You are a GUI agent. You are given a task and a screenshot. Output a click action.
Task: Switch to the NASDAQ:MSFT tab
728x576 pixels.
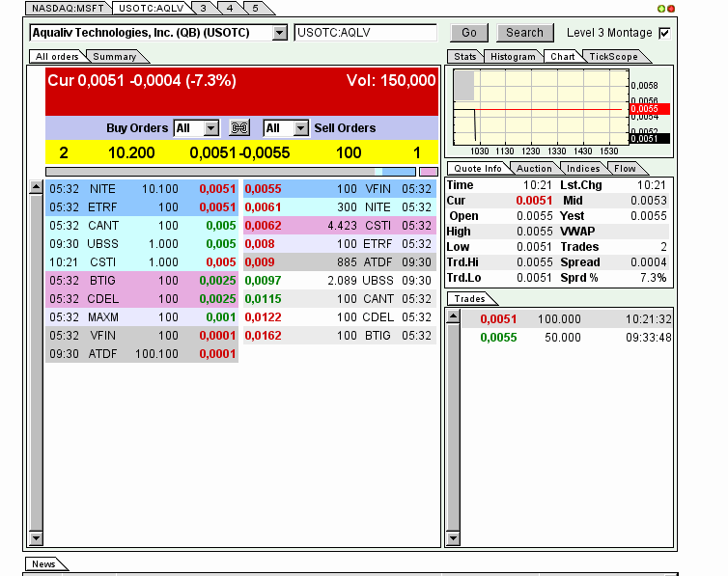(x=68, y=9)
